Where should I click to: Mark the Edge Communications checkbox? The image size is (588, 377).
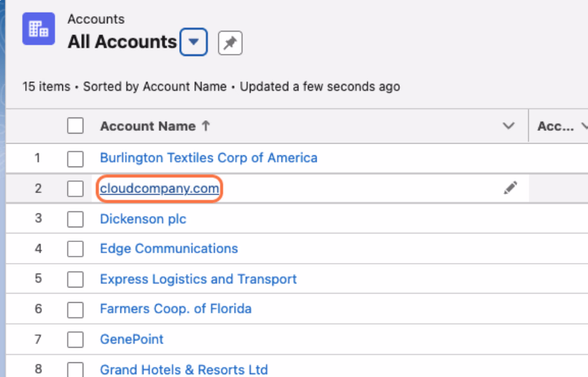click(76, 249)
